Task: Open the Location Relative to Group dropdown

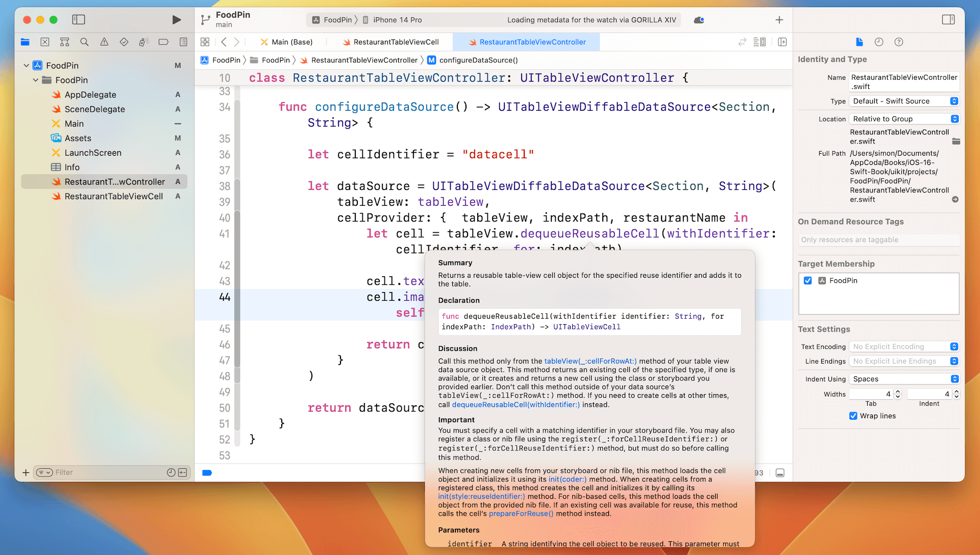Action: 904,119
